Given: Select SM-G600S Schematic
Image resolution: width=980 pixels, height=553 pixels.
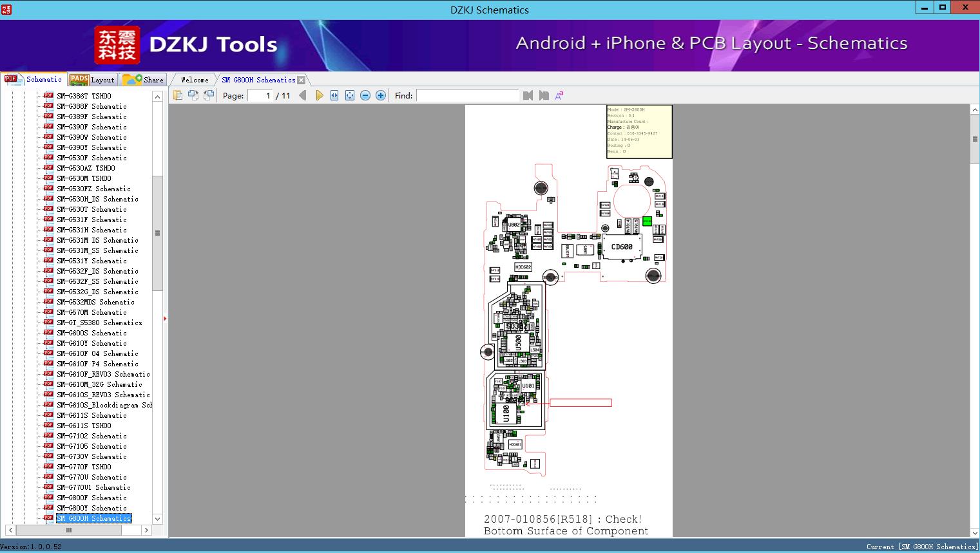Looking at the screenshot, I should tap(91, 333).
